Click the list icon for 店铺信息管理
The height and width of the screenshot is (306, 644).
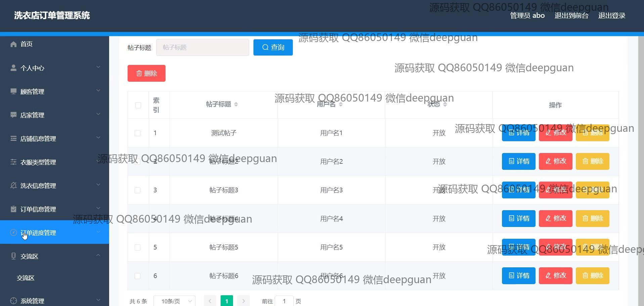coord(13,139)
